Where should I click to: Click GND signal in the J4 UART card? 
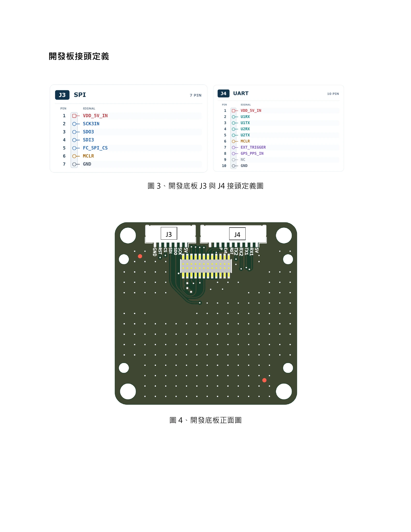(244, 166)
